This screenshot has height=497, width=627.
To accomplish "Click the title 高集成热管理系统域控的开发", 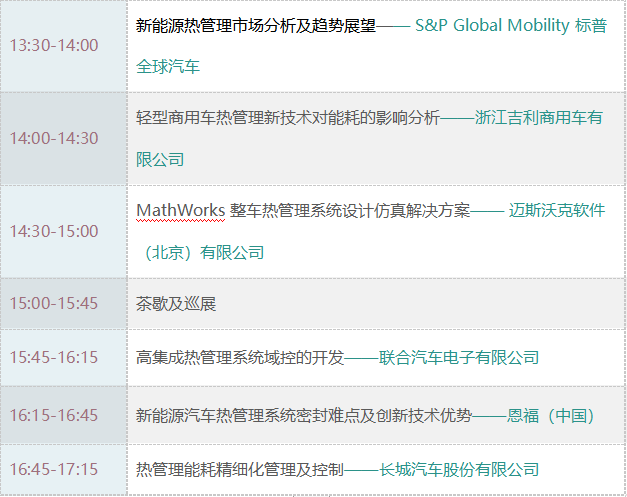I will [240, 357].
